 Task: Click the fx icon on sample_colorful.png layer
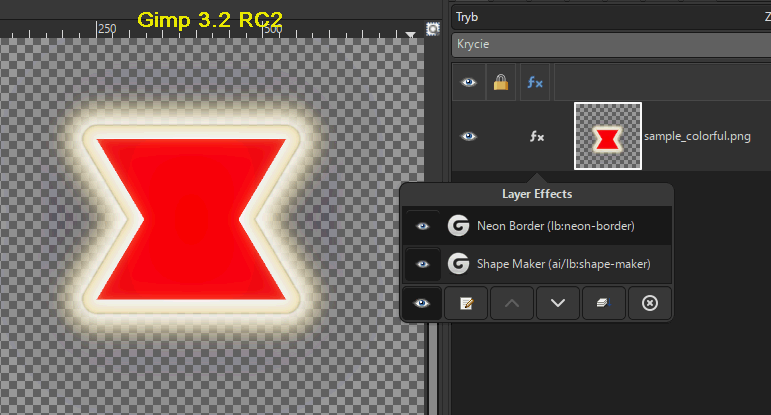click(536, 136)
